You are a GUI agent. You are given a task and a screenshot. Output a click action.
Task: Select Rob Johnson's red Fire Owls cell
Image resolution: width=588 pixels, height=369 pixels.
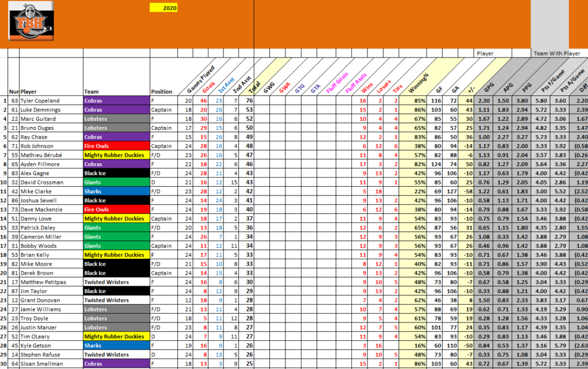[x=116, y=146]
